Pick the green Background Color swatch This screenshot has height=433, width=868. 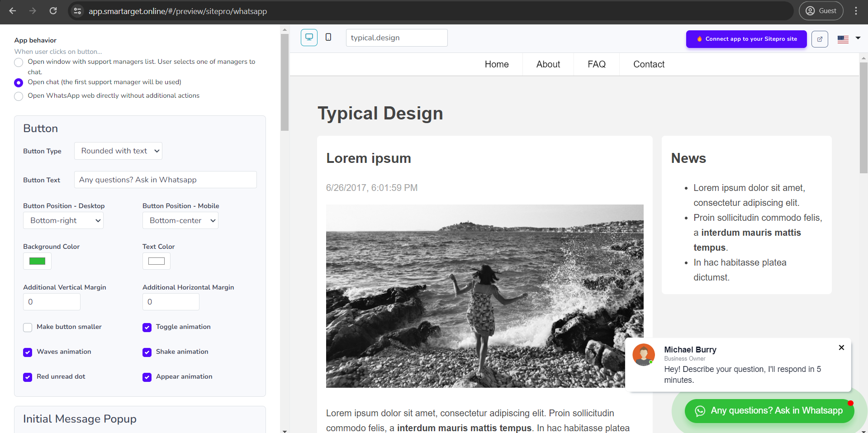[x=37, y=261]
